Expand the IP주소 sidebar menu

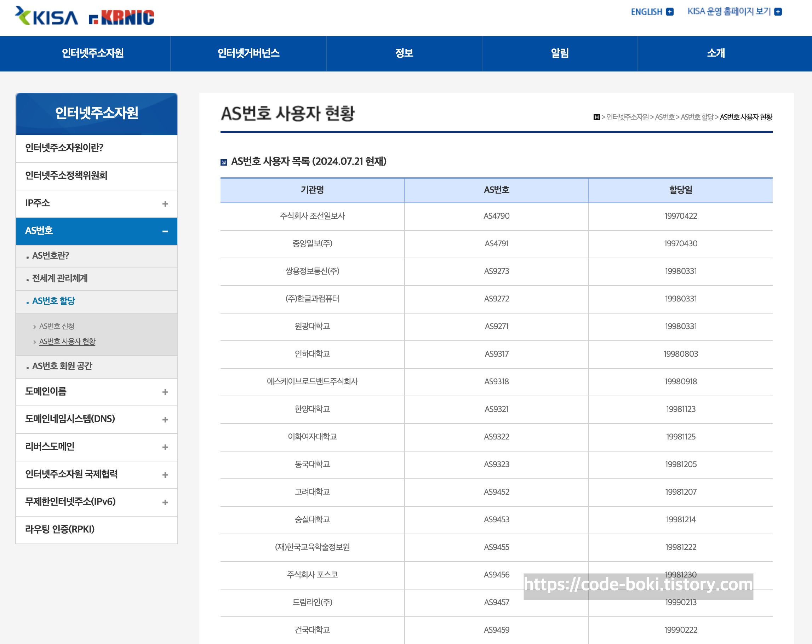click(x=165, y=203)
